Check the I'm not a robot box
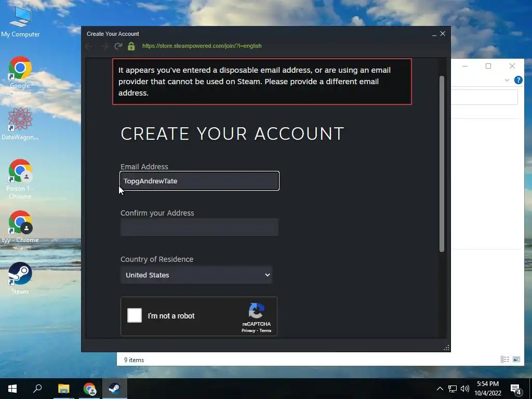Image resolution: width=532 pixels, height=399 pixels. pyautogui.click(x=135, y=315)
